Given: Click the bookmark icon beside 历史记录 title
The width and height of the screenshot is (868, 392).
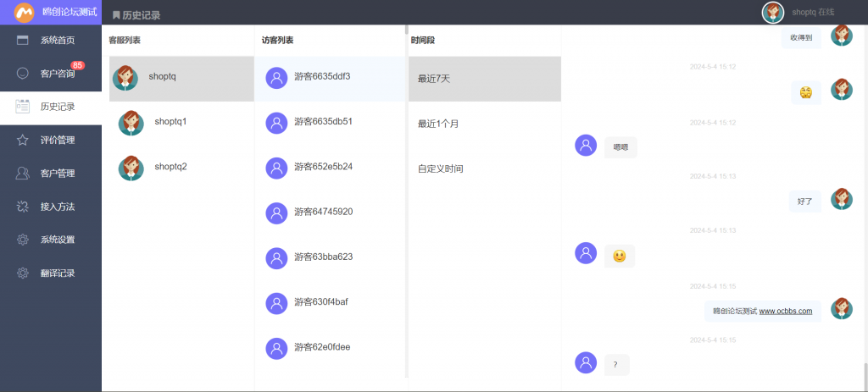Looking at the screenshot, I should click(x=116, y=15).
